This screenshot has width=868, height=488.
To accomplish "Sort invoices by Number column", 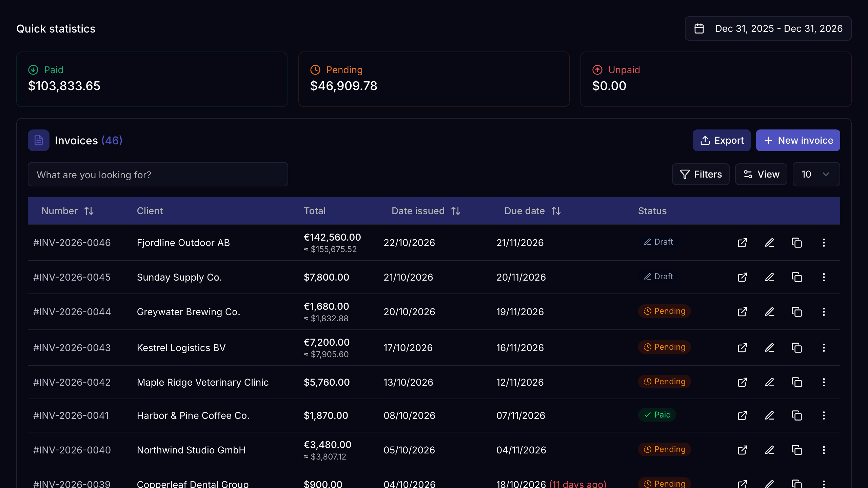I will 67,211.
